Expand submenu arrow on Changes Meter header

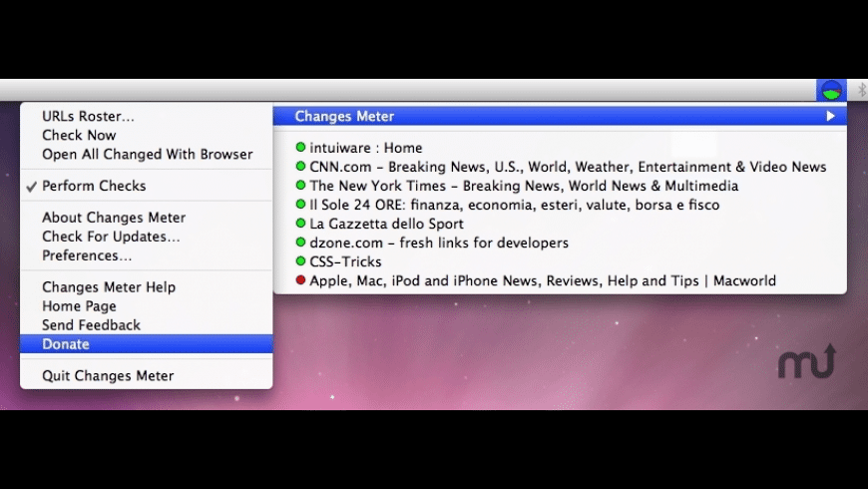(x=830, y=116)
